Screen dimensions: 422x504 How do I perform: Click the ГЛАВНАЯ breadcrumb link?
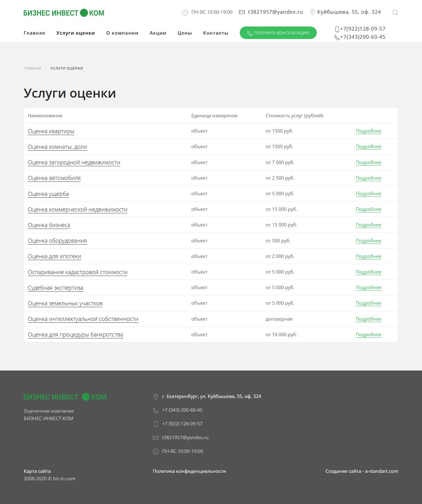[32, 68]
